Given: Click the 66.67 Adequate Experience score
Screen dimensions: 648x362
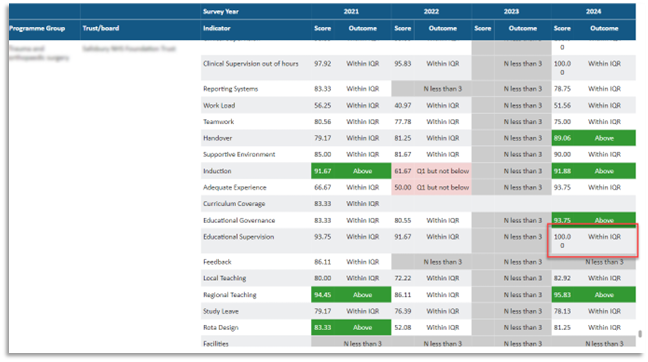Looking at the screenshot, I should (322, 188).
